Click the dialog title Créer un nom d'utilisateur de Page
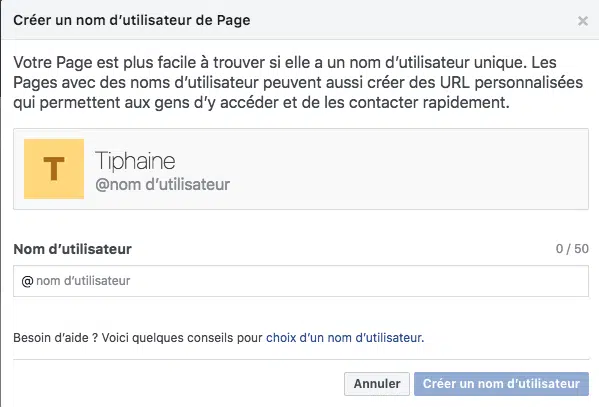Image resolution: width=599 pixels, height=407 pixels. pos(132,20)
